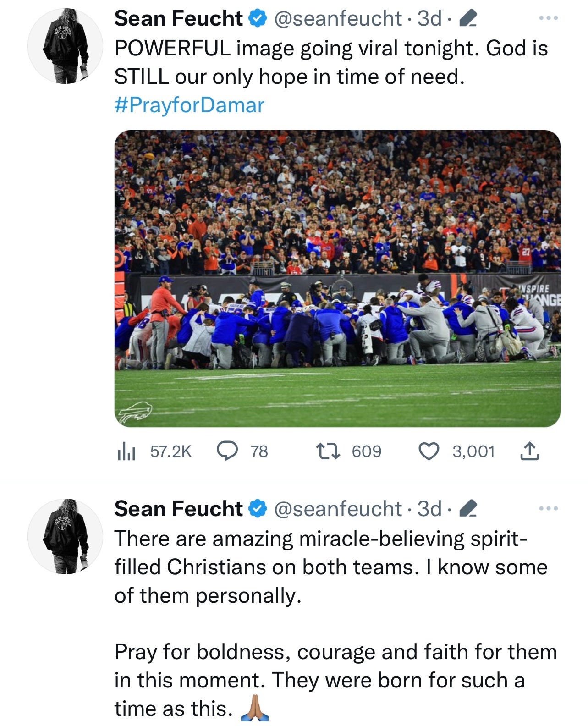Tap Sean Feucht's name on first tweet
Image resolution: width=588 pixels, height=726 pixels.
click(x=178, y=19)
